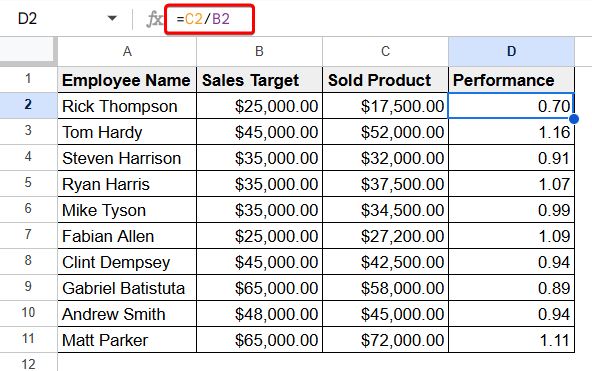Select column C header
The height and width of the screenshot is (371, 592).
[x=385, y=51]
